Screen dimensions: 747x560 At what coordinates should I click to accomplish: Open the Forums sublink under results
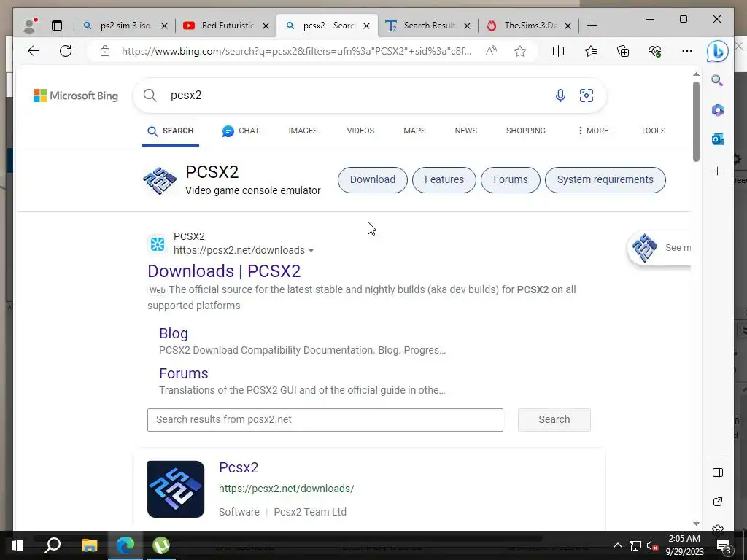coord(183,373)
